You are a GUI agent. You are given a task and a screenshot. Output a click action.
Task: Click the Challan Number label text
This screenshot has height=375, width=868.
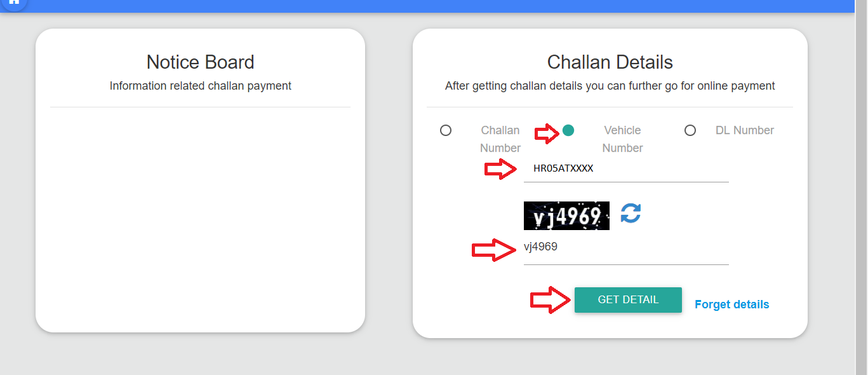[x=500, y=139]
